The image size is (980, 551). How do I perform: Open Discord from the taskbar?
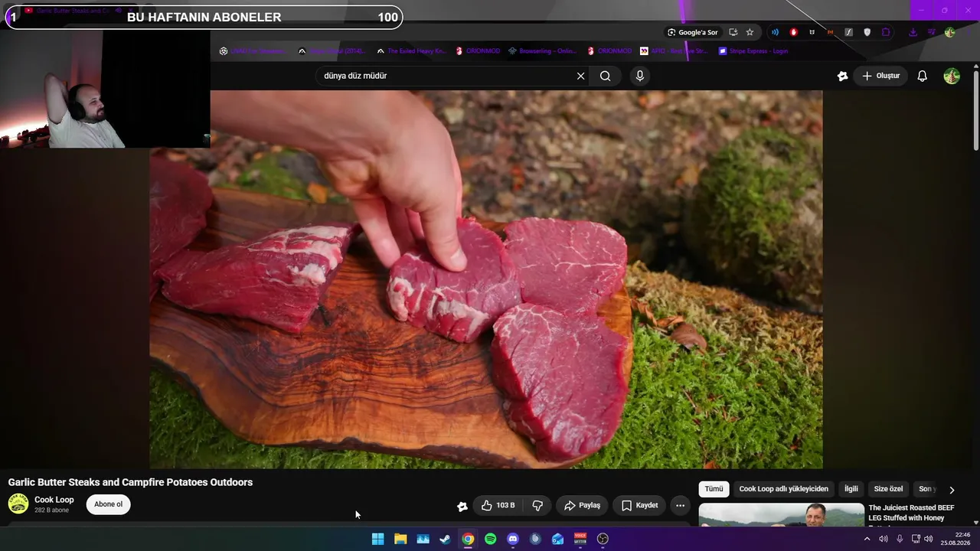click(513, 539)
